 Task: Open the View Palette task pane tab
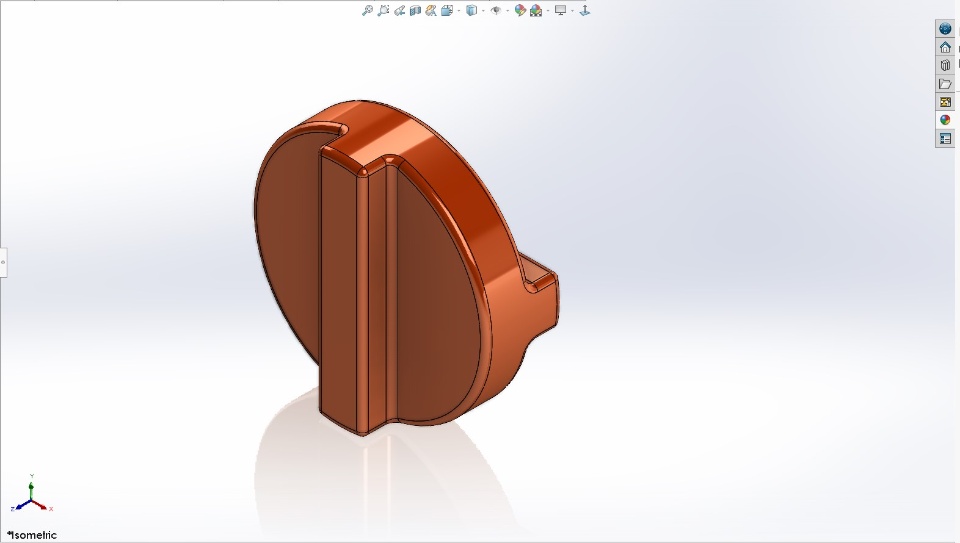[945, 102]
